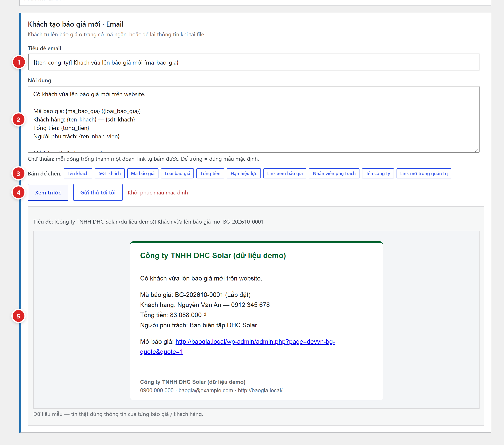
Task: Click the line 'Khách hàng: Nguyễn Văn An'
Action: (205, 305)
